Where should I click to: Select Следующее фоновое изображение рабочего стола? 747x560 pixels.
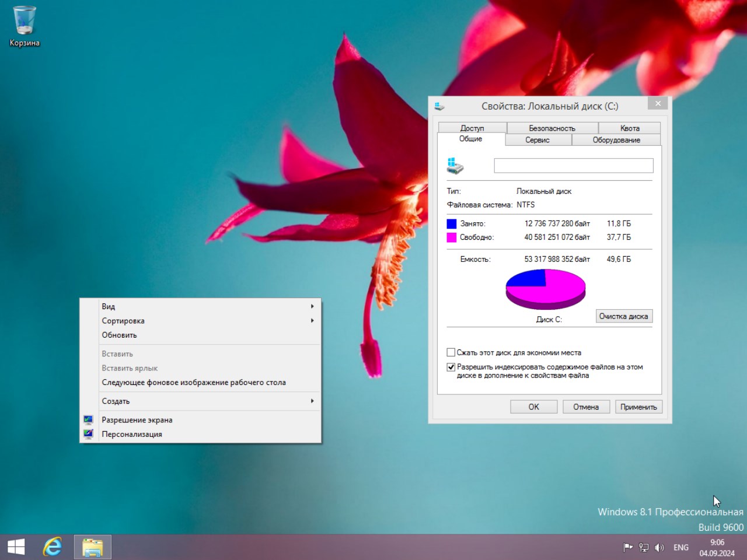[x=201, y=382]
